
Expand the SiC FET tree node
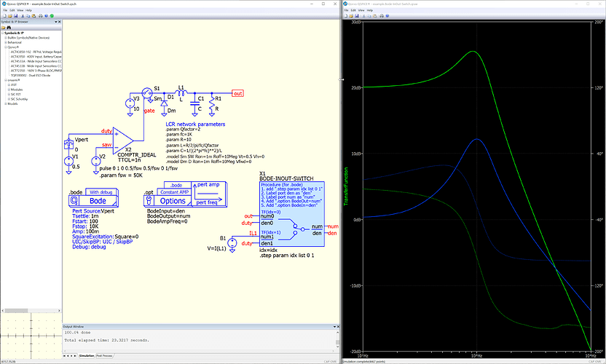click(9, 95)
